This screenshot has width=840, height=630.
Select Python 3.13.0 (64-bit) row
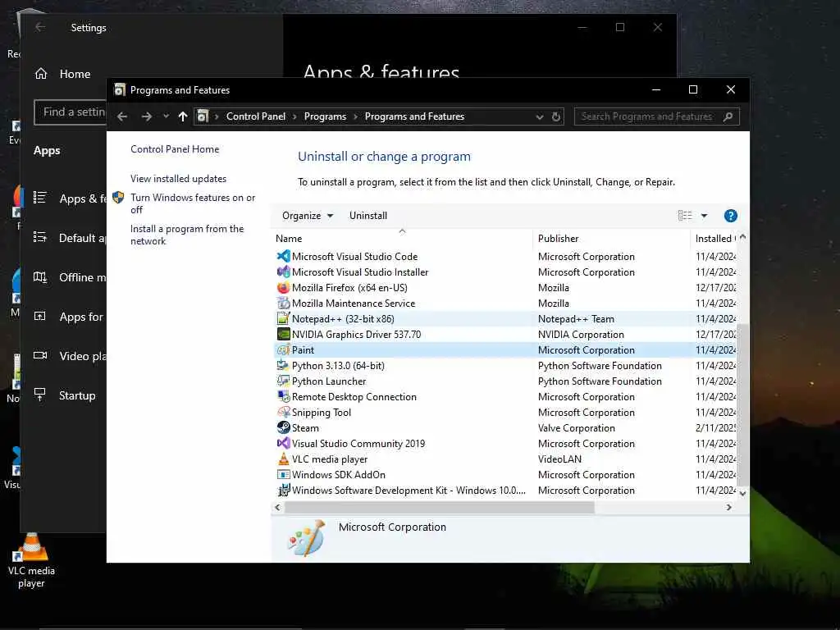(x=505, y=365)
